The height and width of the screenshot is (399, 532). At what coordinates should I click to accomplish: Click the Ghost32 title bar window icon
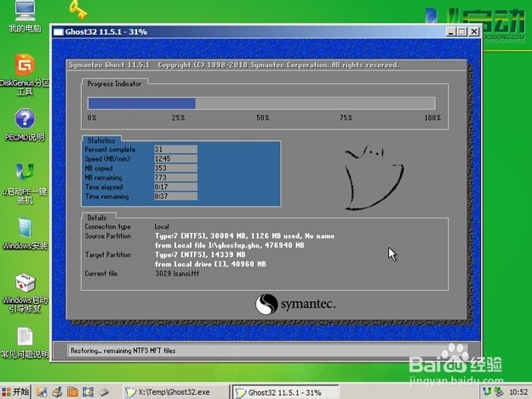(x=59, y=31)
